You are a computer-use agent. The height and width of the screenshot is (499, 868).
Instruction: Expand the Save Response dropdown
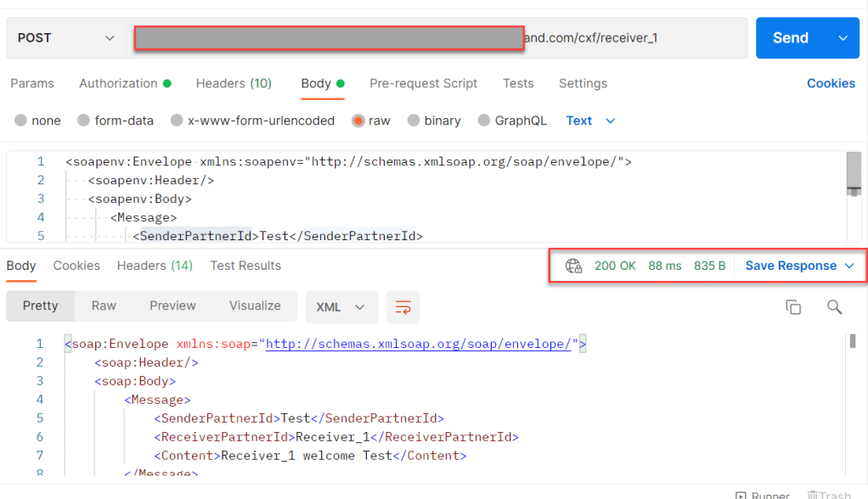[x=849, y=266]
